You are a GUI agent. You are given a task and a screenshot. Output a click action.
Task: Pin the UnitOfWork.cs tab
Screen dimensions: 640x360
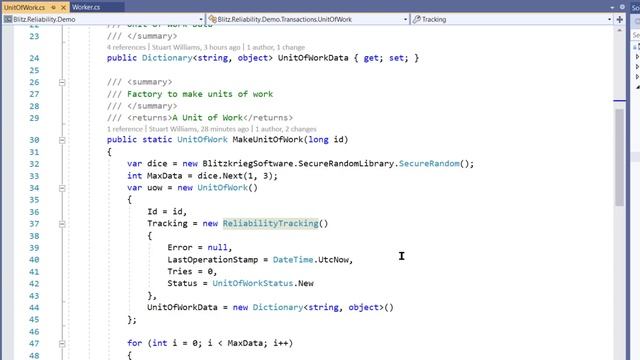[x=53, y=7]
